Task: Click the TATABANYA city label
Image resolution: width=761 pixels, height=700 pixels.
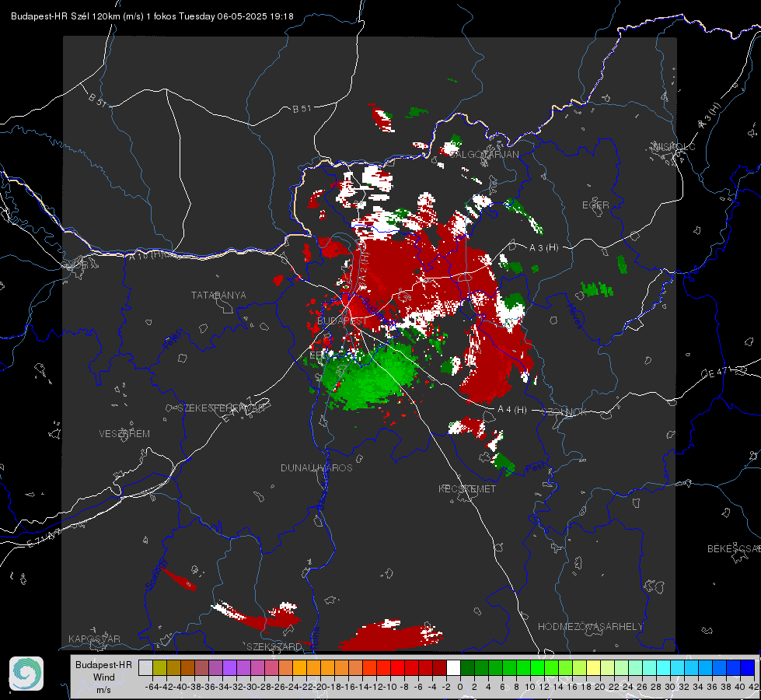Action: point(218,296)
